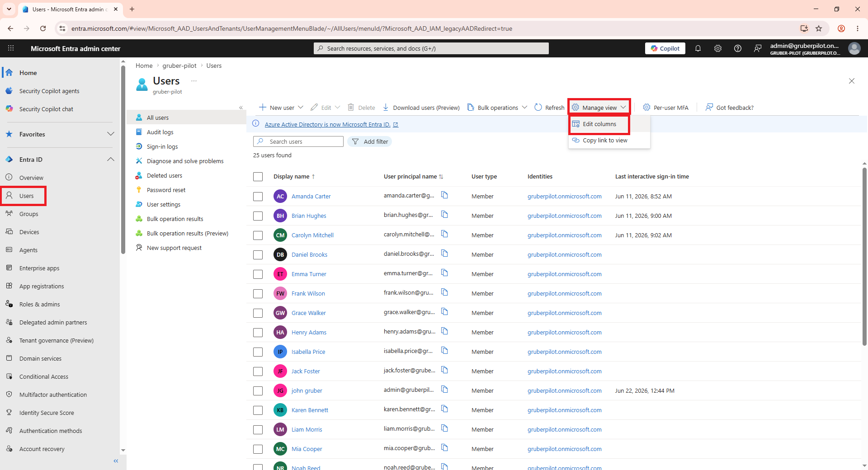Copy john gruber's user principal name

[x=444, y=390]
